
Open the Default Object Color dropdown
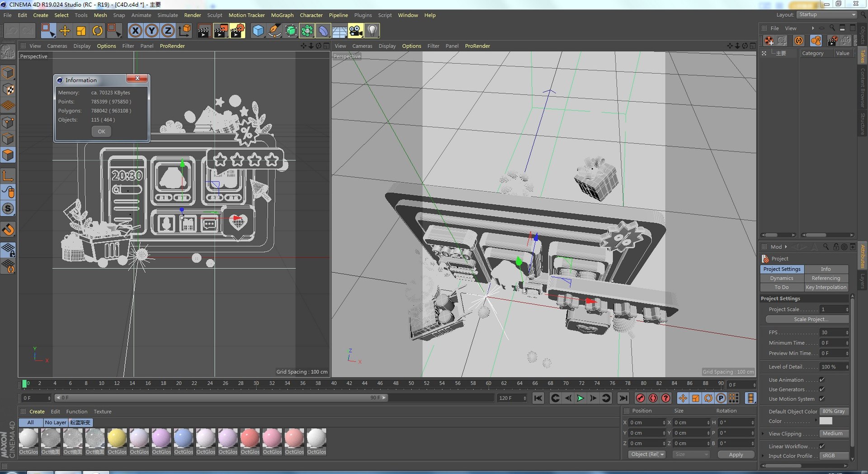835,411
